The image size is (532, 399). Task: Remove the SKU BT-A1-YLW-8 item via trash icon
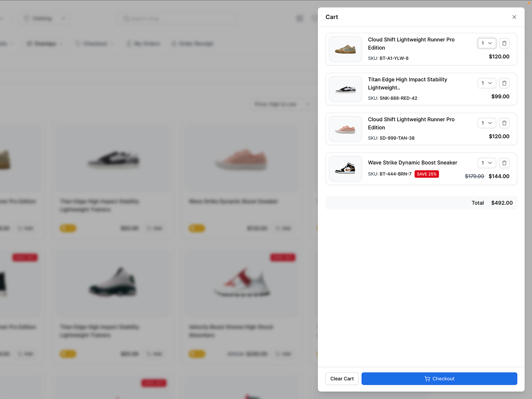(x=504, y=43)
